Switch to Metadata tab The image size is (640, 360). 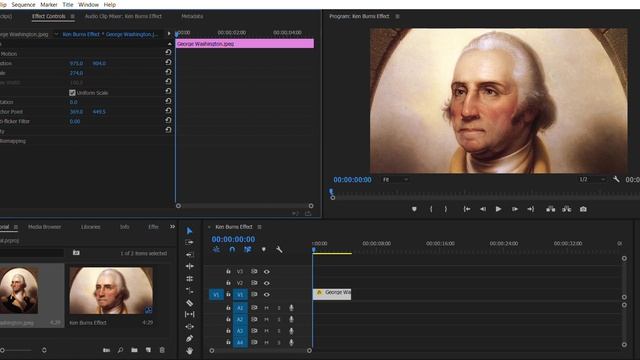pyautogui.click(x=192, y=16)
